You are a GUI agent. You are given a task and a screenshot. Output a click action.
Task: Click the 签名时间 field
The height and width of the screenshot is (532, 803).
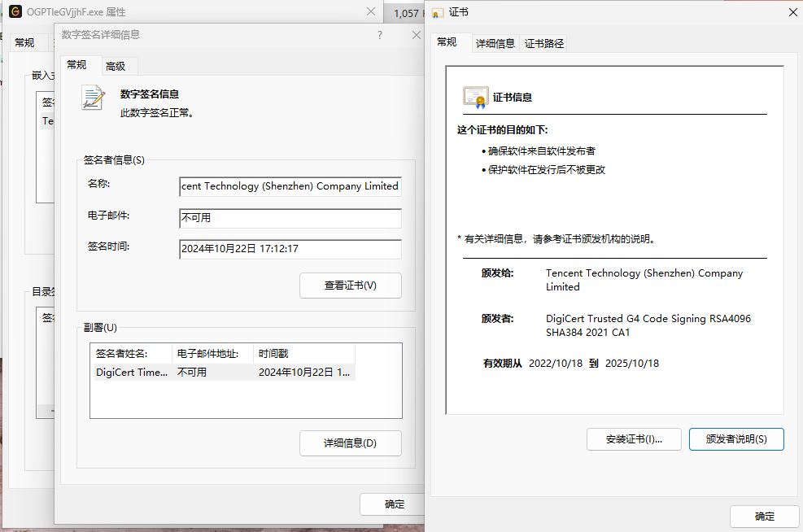pos(290,250)
